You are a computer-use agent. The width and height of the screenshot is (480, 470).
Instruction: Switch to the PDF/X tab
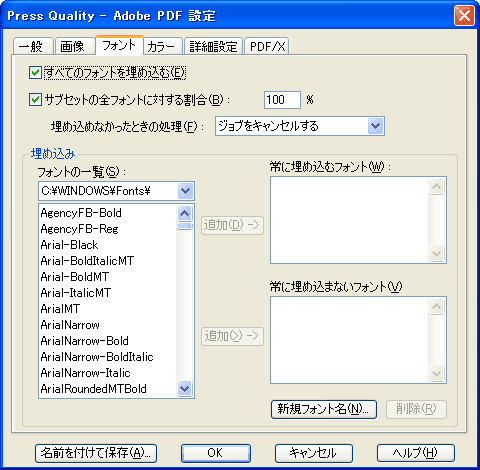[267, 47]
